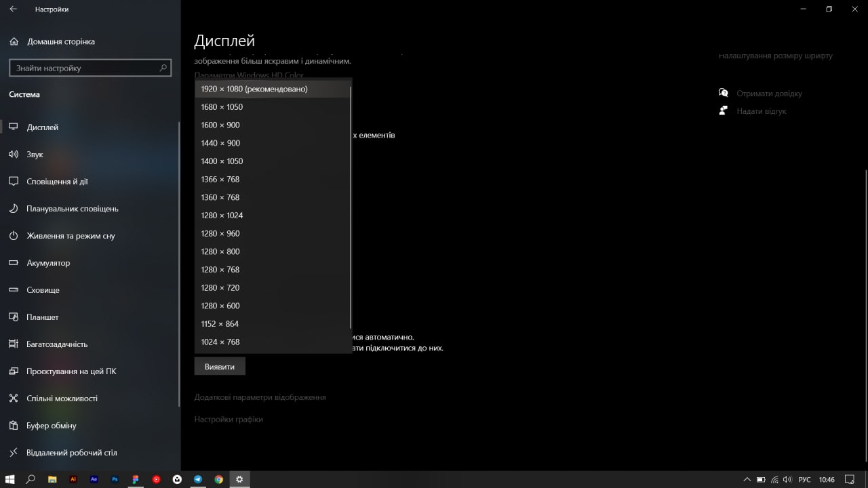
Task: Click the Settings gear in taskbar
Action: tap(239, 479)
